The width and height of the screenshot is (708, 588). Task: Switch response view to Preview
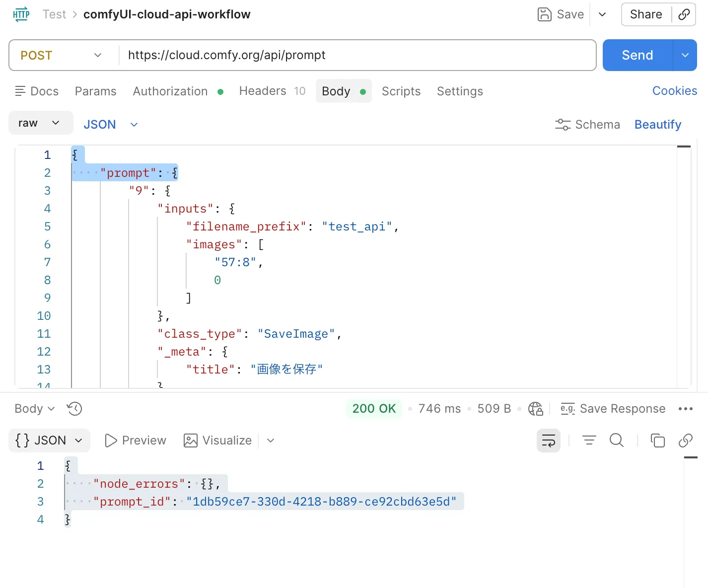135,441
